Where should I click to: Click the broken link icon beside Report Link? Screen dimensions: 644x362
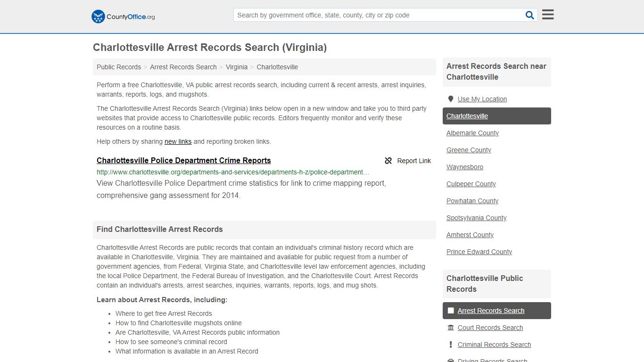pyautogui.click(x=388, y=161)
